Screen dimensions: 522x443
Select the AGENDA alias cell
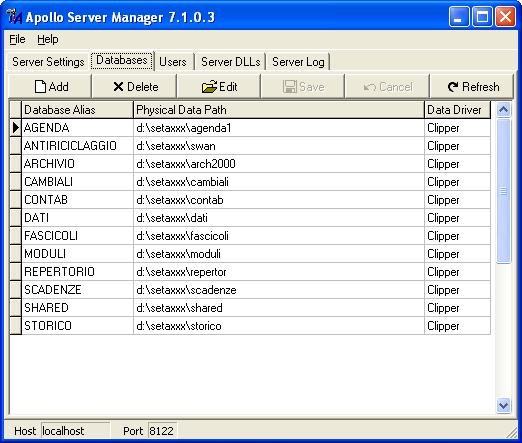[77, 128]
